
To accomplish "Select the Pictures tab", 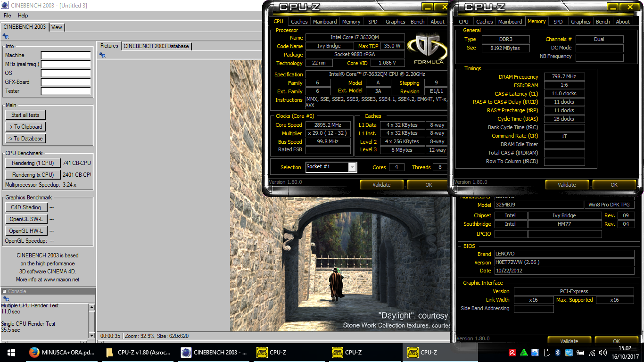I will pos(109,46).
